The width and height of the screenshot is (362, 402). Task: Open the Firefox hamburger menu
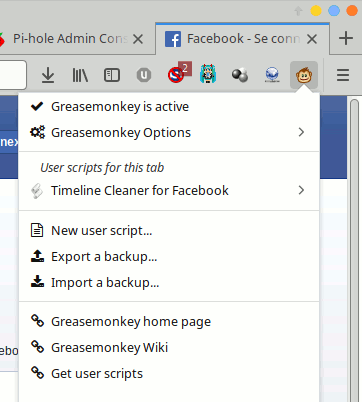pos(343,75)
